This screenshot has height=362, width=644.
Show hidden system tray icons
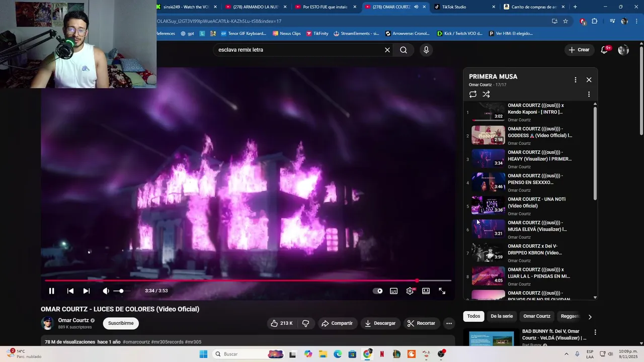[567, 354]
